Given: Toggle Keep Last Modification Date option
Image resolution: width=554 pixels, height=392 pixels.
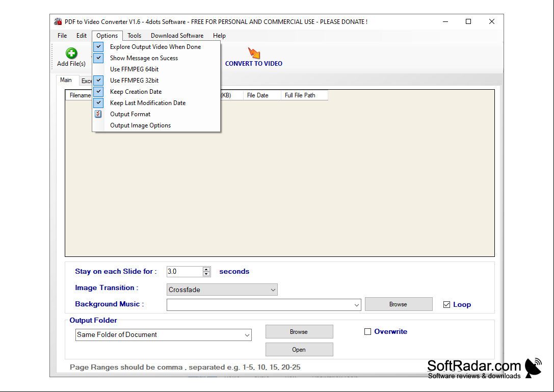Looking at the screenshot, I should coord(156,103).
